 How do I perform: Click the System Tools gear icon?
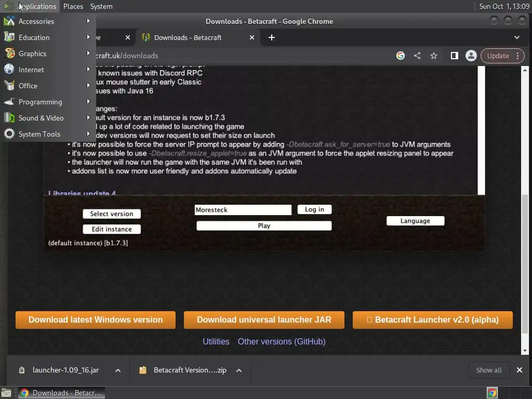(x=9, y=134)
